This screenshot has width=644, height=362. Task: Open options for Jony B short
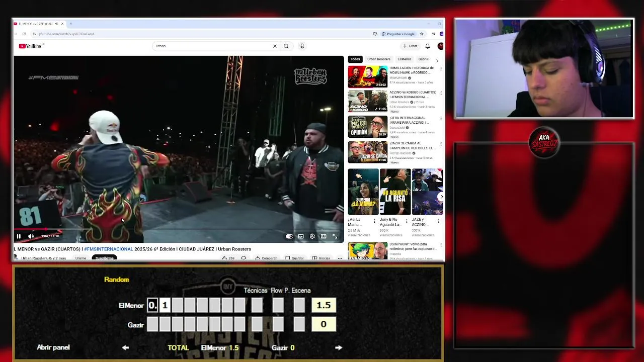[x=407, y=221]
